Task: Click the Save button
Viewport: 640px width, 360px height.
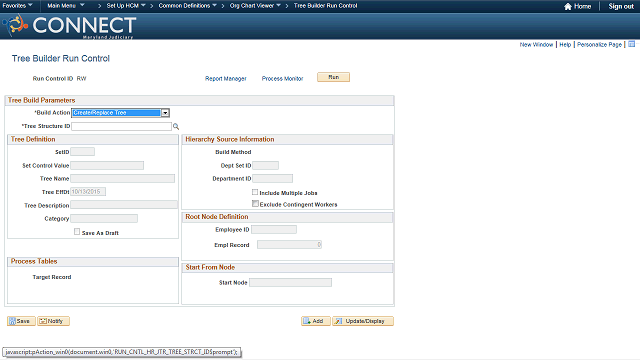Action: (21, 321)
